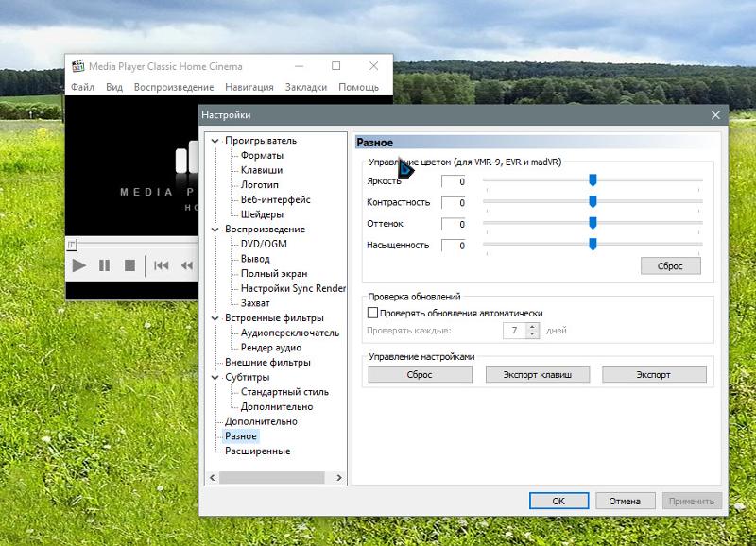756x546 pixels.
Task: Select Шейдеры in the settings tree
Action: click(x=263, y=214)
